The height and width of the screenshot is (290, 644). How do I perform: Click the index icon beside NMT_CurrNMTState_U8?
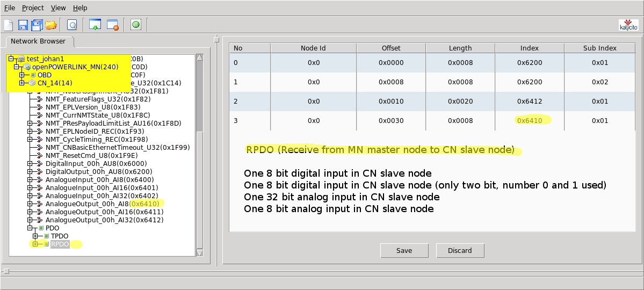pos(40,115)
